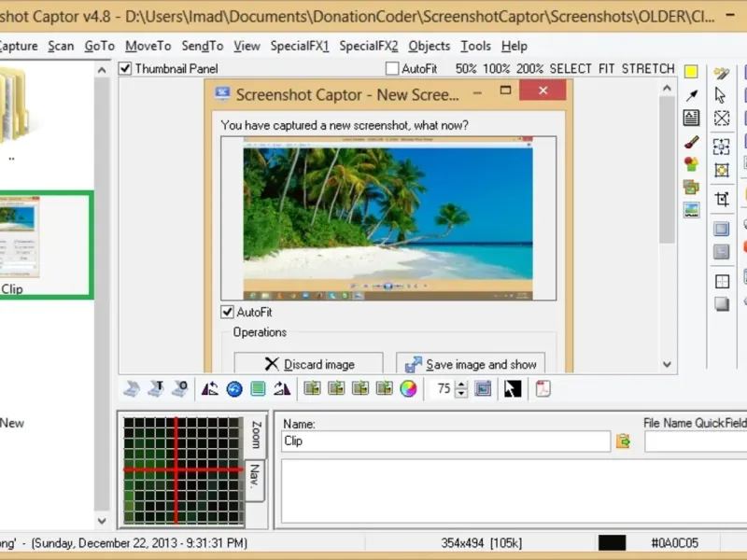Click the stacked pictures icon

coord(691,187)
